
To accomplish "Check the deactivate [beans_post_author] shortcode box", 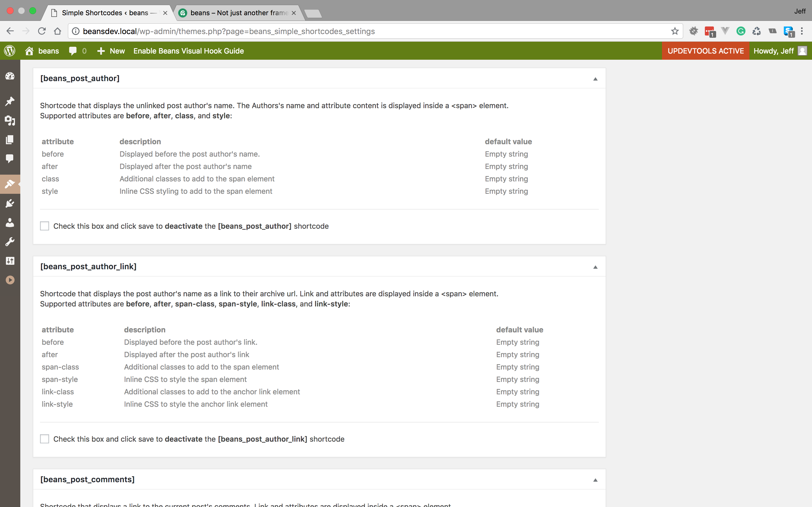I will pyautogui.click(x=45, y=226).
